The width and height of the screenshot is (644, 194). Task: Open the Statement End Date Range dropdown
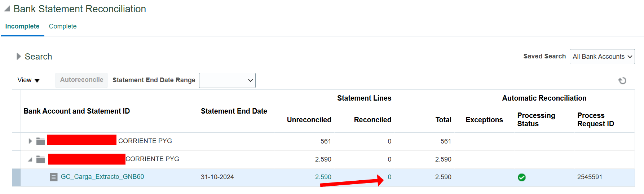click(x=227, y=80)
